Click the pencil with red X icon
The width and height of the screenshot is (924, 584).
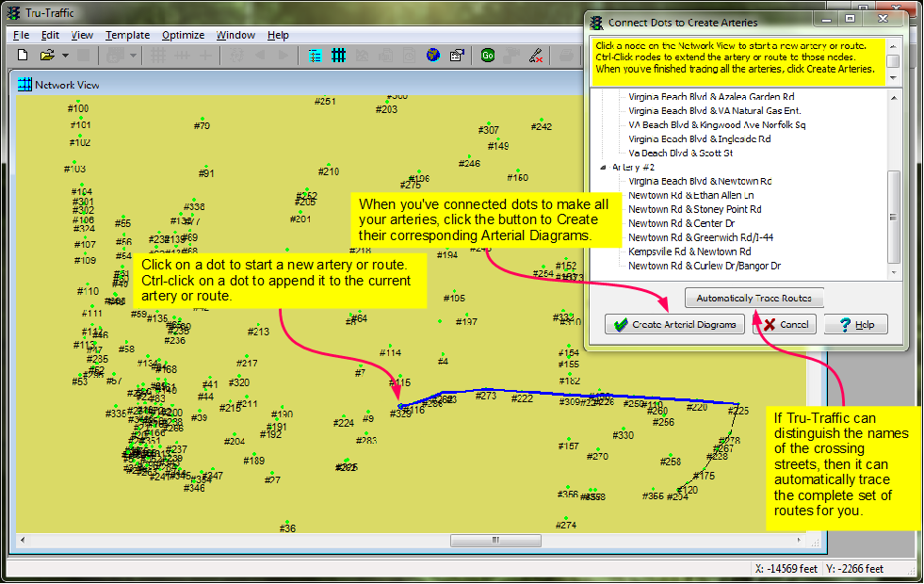click(535, 56)
